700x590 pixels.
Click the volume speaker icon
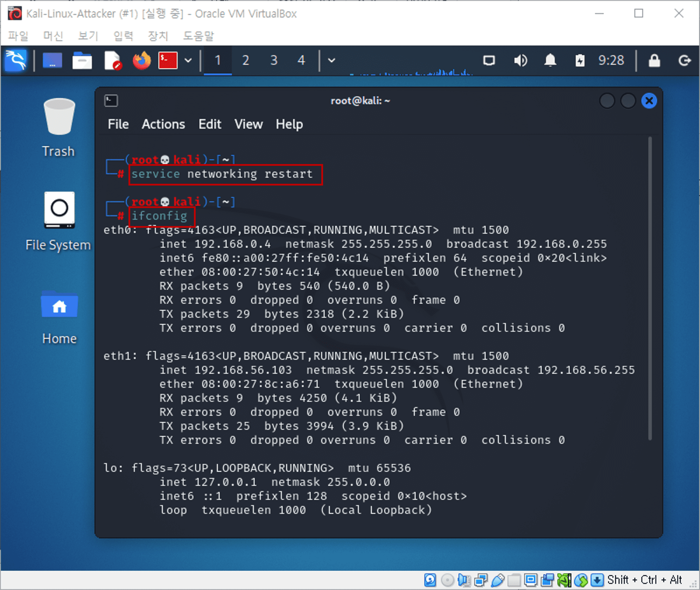520,61
